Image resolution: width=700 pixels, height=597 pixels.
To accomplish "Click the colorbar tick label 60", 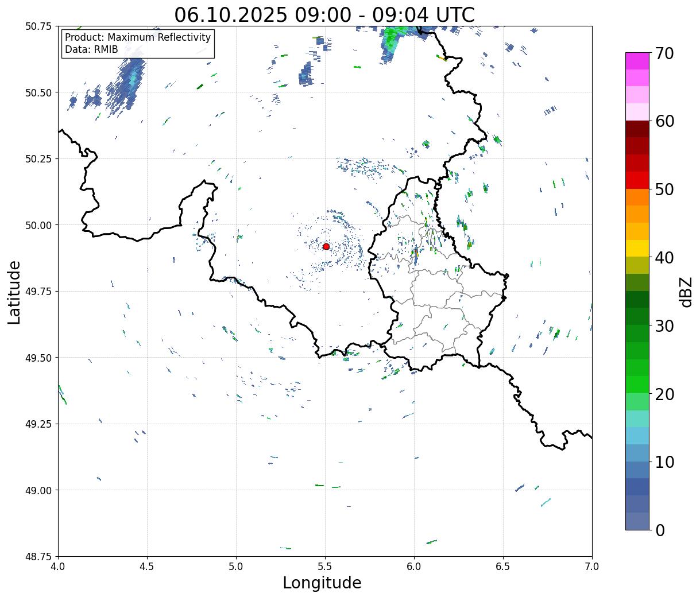I will pos(664,121).
